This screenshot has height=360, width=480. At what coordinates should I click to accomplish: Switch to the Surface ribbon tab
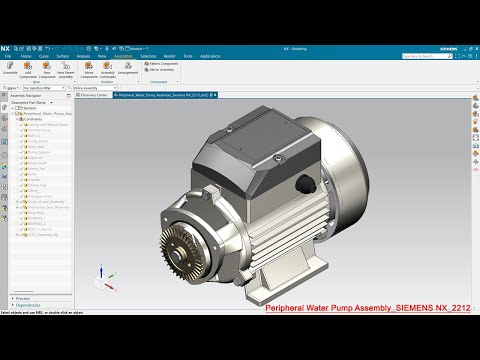tap(62, 56)
